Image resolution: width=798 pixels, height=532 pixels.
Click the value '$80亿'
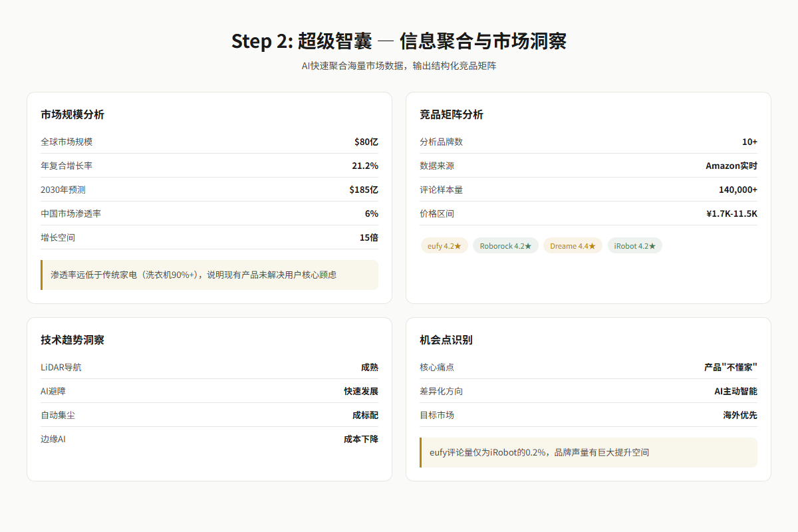pyautogui.click(x=366, y=142)
